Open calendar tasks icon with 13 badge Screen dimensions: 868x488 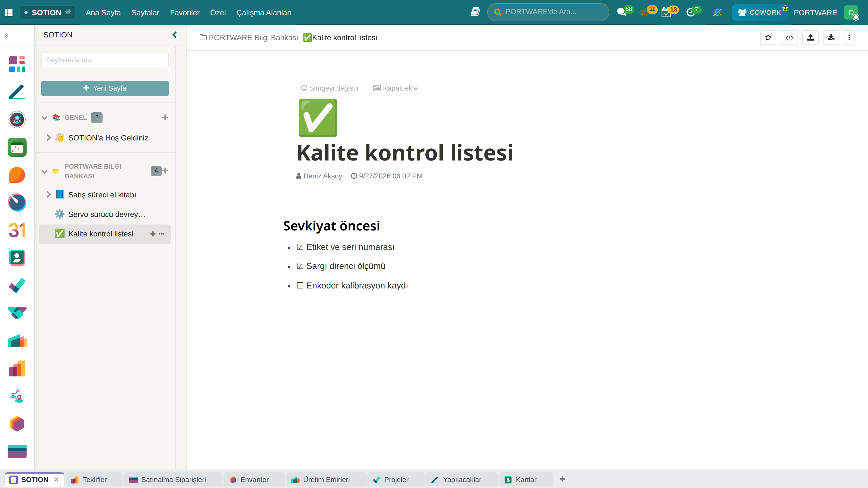pyautogui.click(x=666, y=12)
